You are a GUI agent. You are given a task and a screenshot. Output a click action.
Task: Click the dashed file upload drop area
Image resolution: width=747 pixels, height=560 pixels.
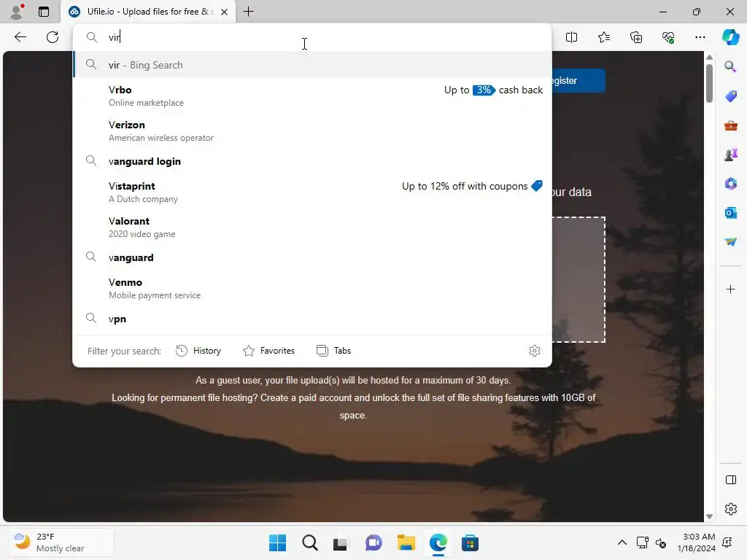[578, 279]
